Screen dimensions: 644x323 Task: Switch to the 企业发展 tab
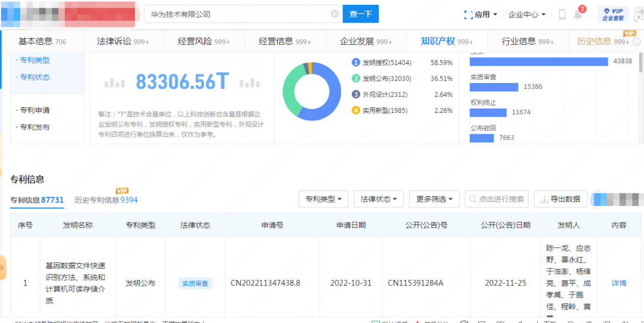[x=366, y=41]
